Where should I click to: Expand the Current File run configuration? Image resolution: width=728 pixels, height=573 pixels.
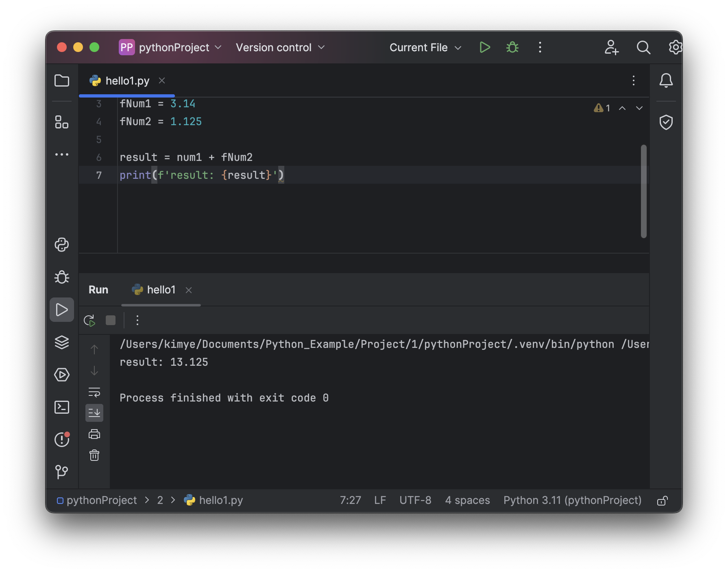pyautogui.click(x=425, y=48)
